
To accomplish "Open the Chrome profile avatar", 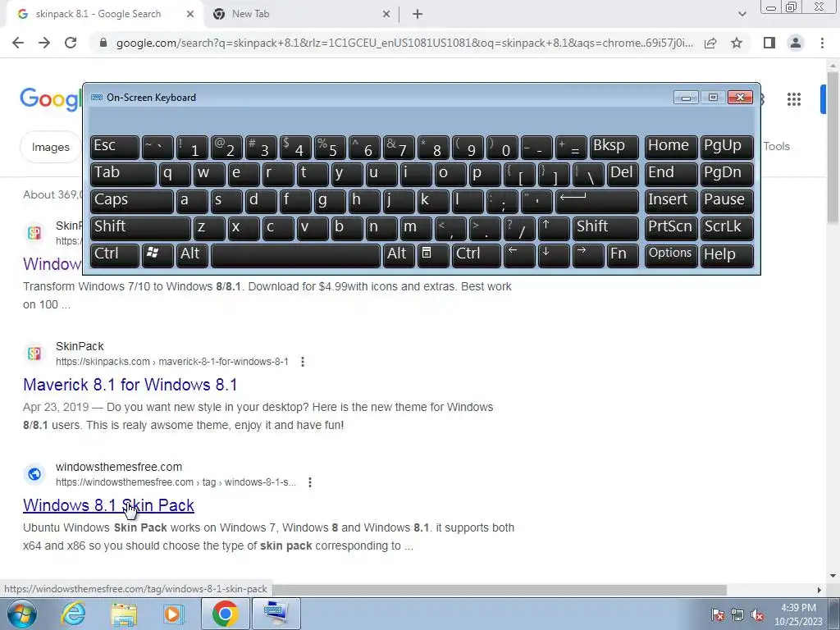I will pos(796,43).
